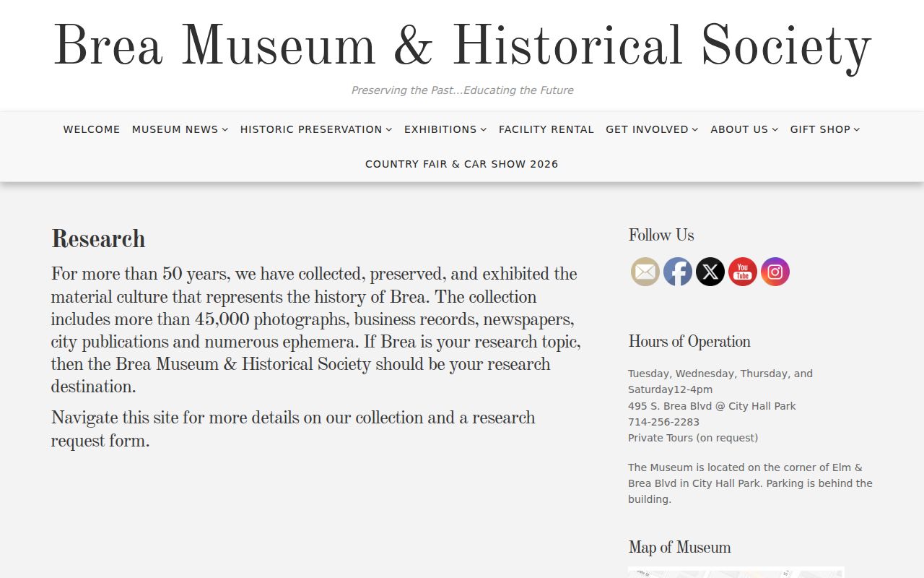Select the Exhibitions menu label

coord(440,129)
